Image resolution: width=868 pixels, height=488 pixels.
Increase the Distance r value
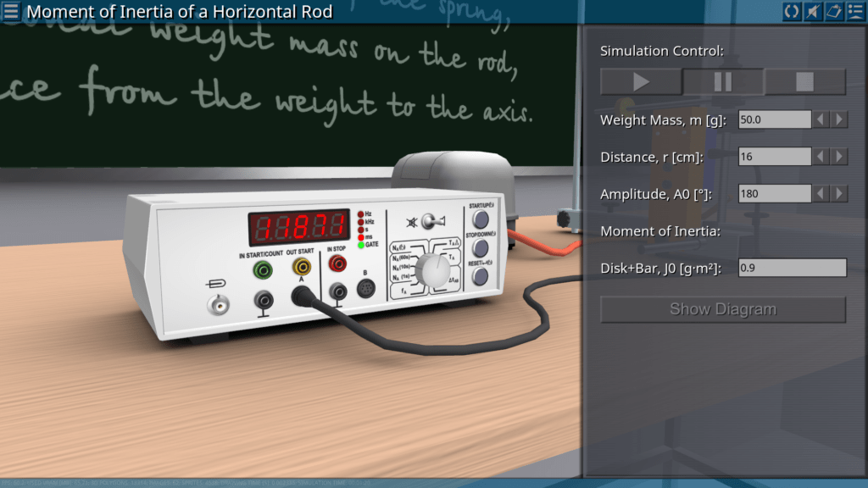(x=839, y=157)
